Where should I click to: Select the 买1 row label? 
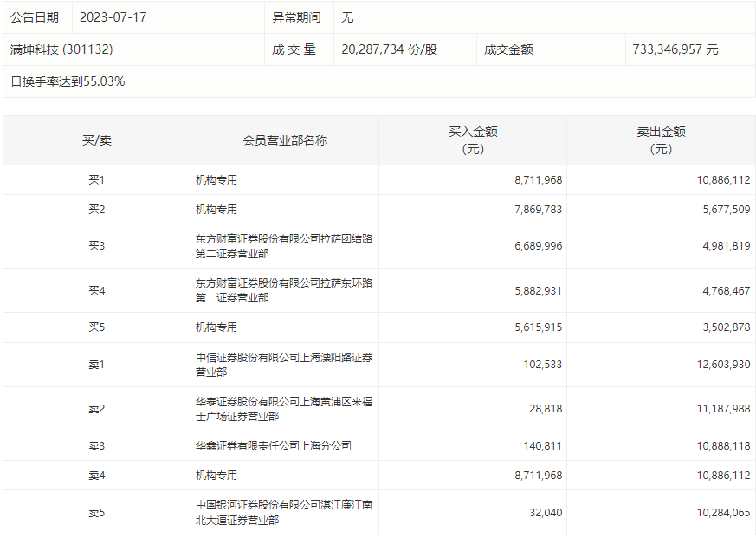tap(96, 180)
